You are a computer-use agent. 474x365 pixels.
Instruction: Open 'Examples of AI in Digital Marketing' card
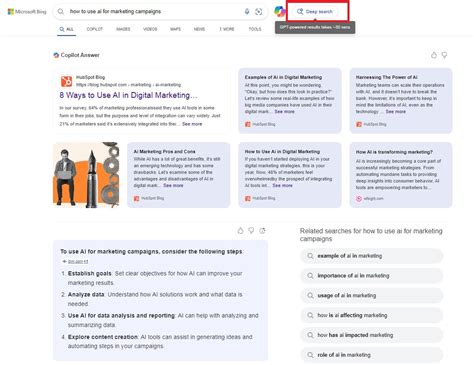coord(290,101)
